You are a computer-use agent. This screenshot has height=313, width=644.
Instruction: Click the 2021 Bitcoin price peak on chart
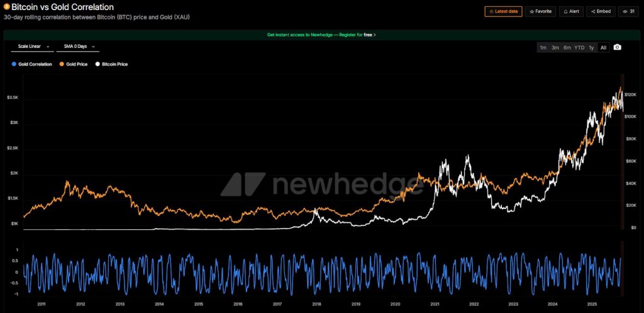click(x=467, y=156)
